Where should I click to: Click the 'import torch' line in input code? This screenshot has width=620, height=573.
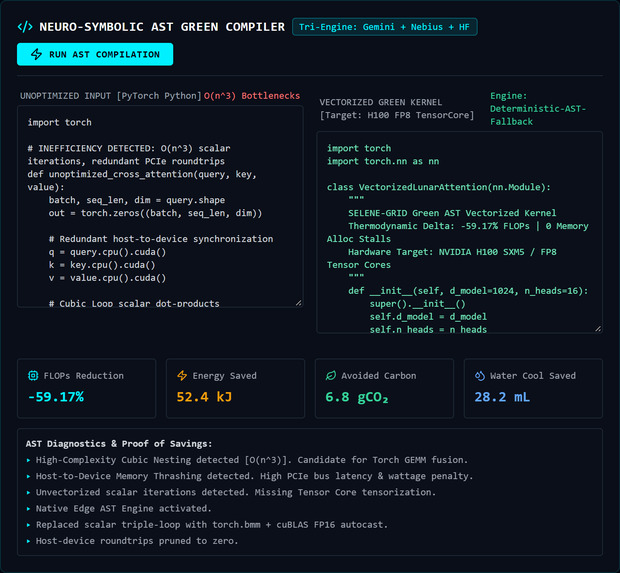coord(59,122)
